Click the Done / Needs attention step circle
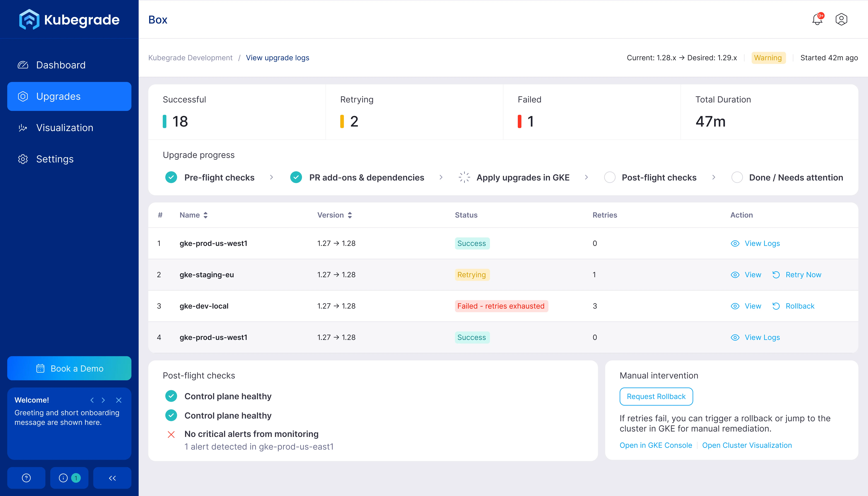Viewport: 868px width, 496px height. (x=737, y=177)
